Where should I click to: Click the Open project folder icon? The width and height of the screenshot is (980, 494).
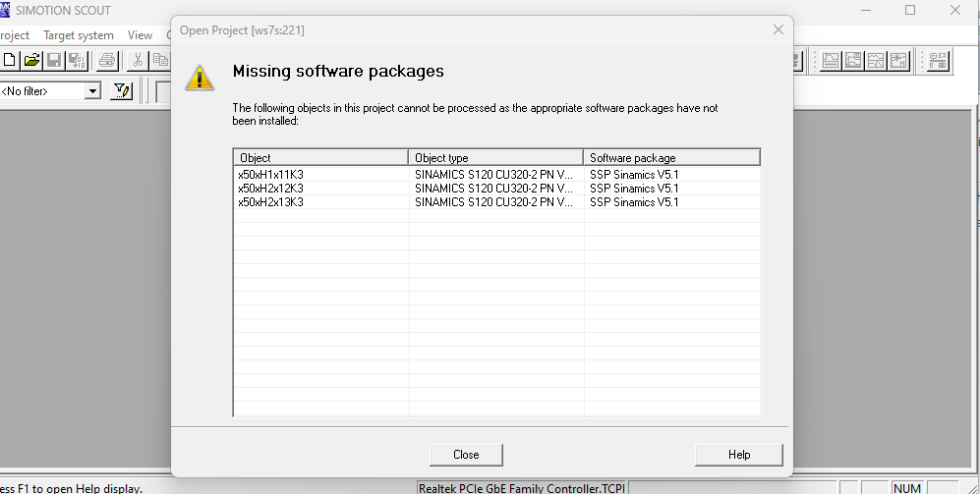tap(31, 60)
